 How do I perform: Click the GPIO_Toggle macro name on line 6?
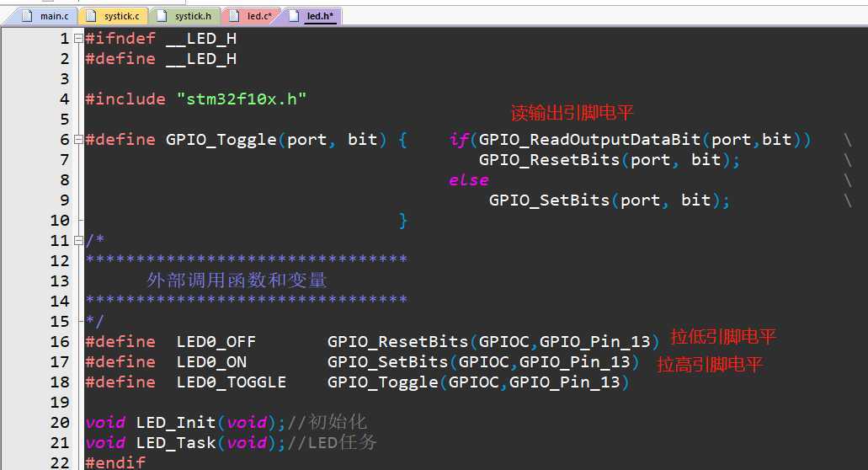pyautogui.click(x=221, y=140)
